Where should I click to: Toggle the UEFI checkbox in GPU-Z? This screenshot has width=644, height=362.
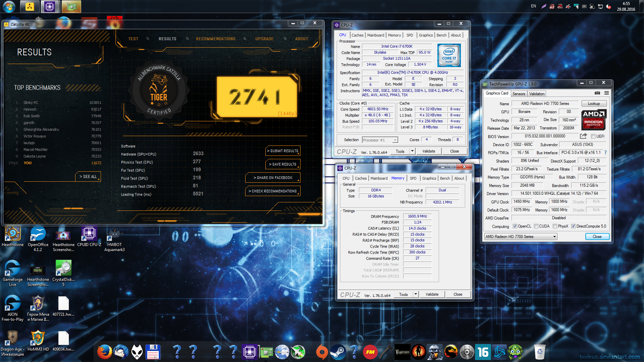tap(593, 136)
